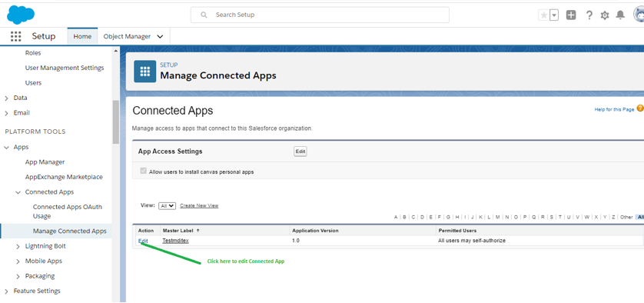
Task: Click Edit button in App Access Settings
Action: [300, 151]
